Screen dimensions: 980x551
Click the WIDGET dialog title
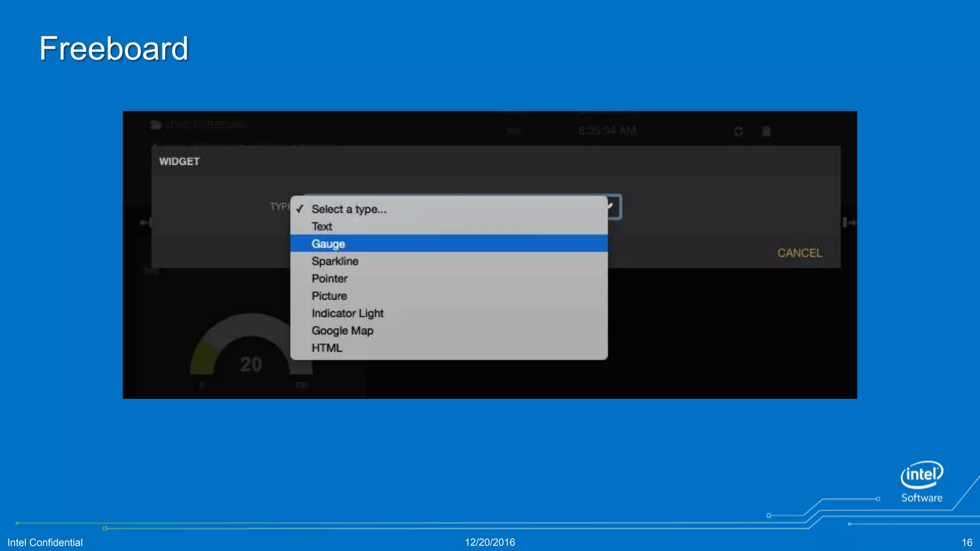pyautogui.click(x=179, y=162)
